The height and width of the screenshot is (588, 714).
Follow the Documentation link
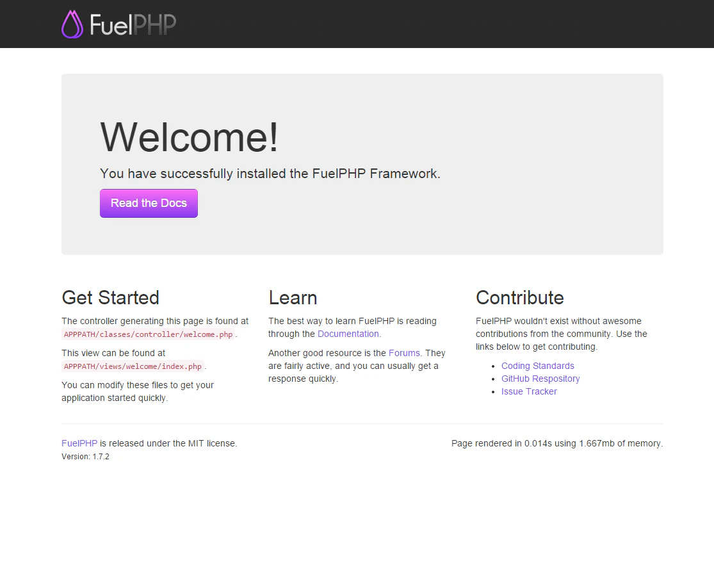tap(348, 334)
